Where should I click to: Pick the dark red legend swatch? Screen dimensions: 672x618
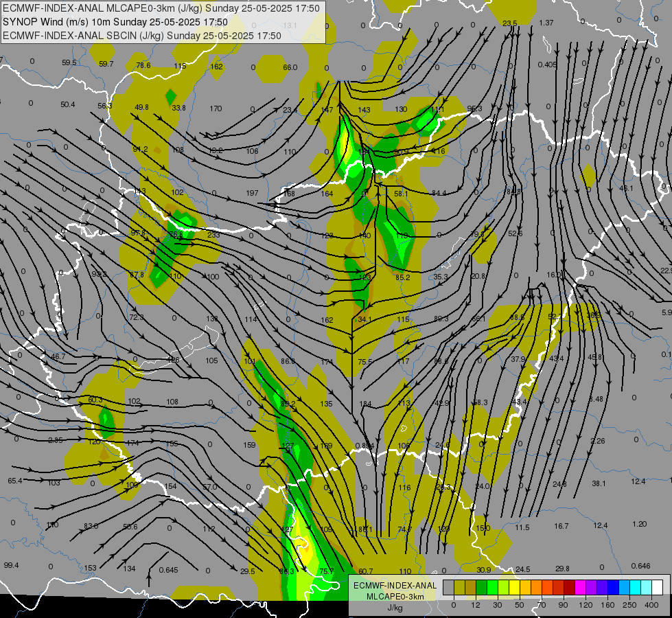(x=569, y=588)
